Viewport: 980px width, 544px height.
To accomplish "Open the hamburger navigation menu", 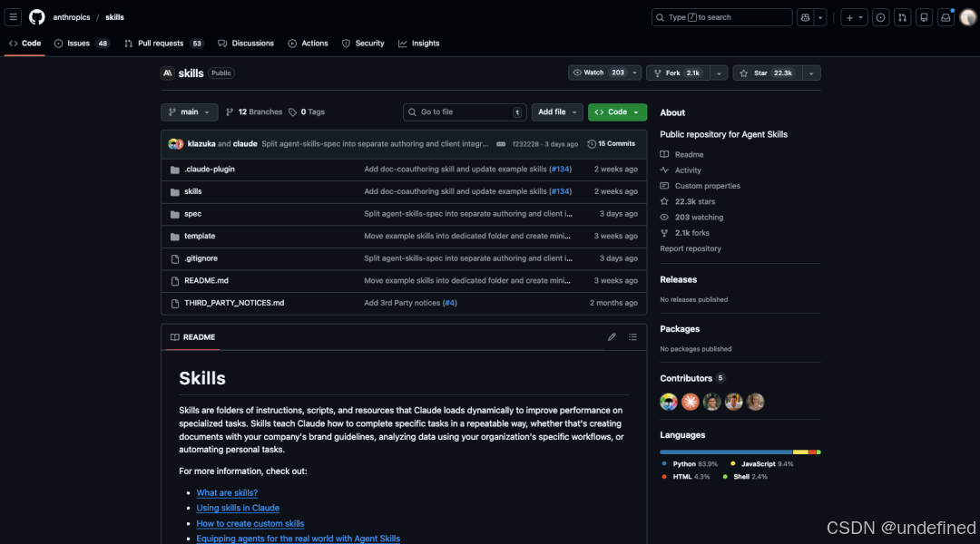I will tap(13, 17).
